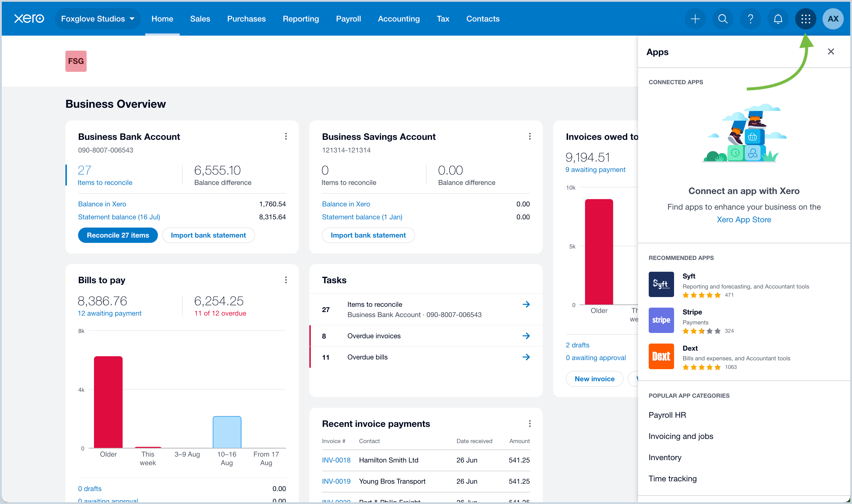Open 12 awaiting payment bills link
Viewport: 852px width, 504px height.
[x=109, y=313]
